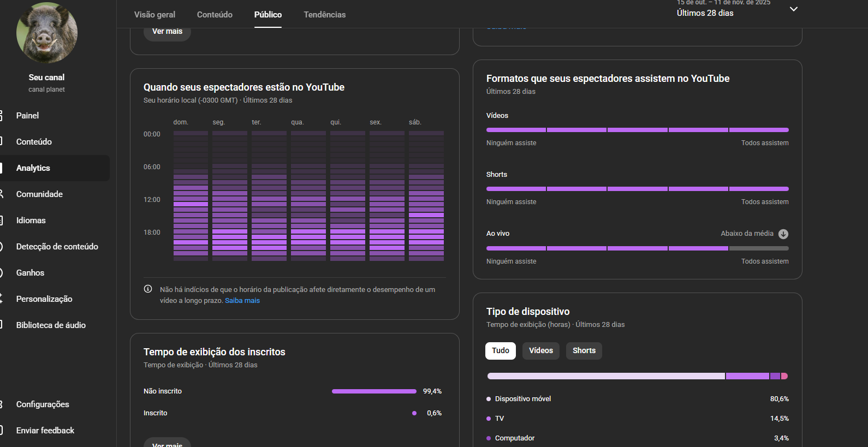Click the boar channel avatar thumbnail
Viewport: 868px width, 447px height.
(47, 33)
